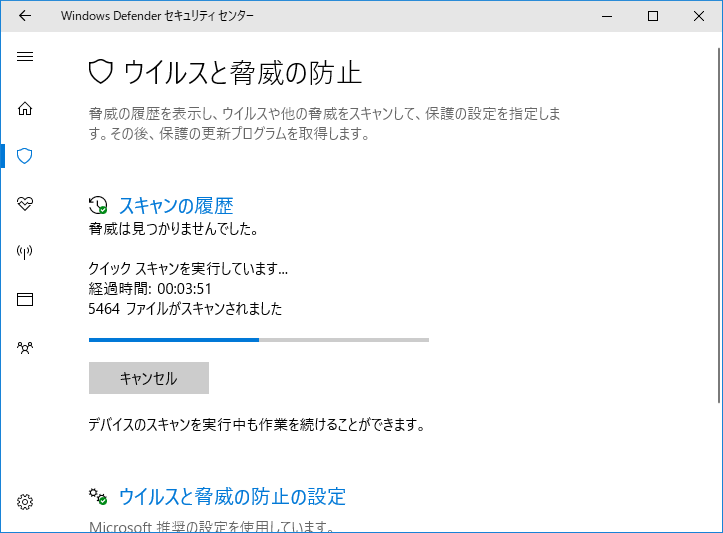
Task: Minimize the Windows Defender window
Action: coord(607,16)
